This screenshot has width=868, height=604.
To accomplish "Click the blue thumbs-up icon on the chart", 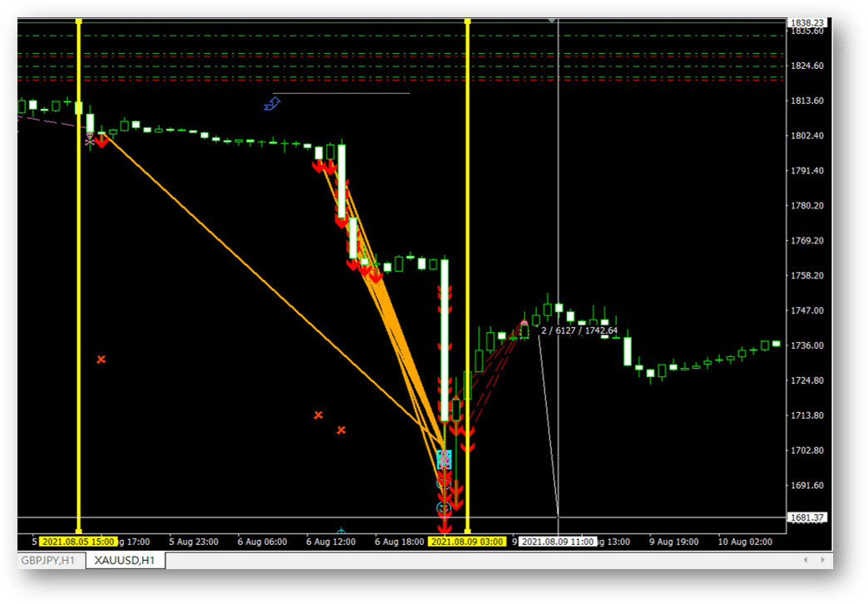I will click(x=273, y=104).
